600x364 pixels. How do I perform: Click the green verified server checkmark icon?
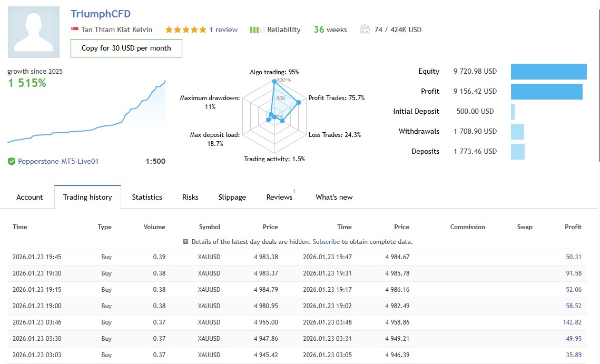(12, 162)
